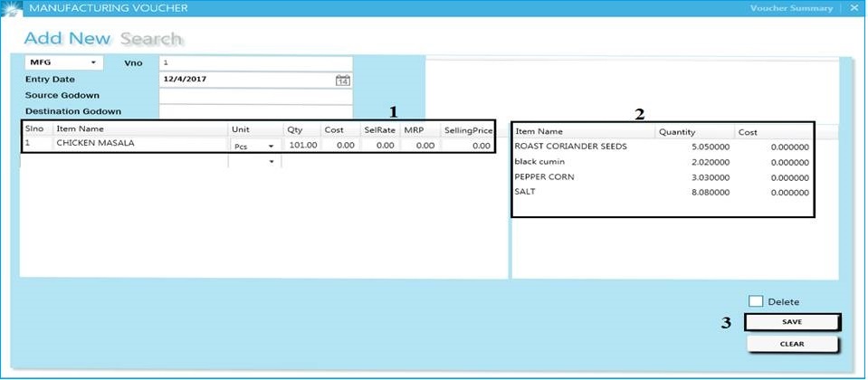Click the application logo icon in title bar
Viewport: 868px width, 380px height.
point(12,8)
